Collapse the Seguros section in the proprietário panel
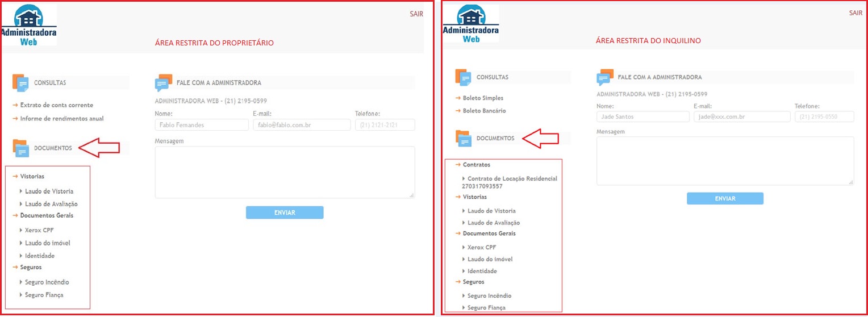The image size is (868, 317). click(x=31, y=267)
